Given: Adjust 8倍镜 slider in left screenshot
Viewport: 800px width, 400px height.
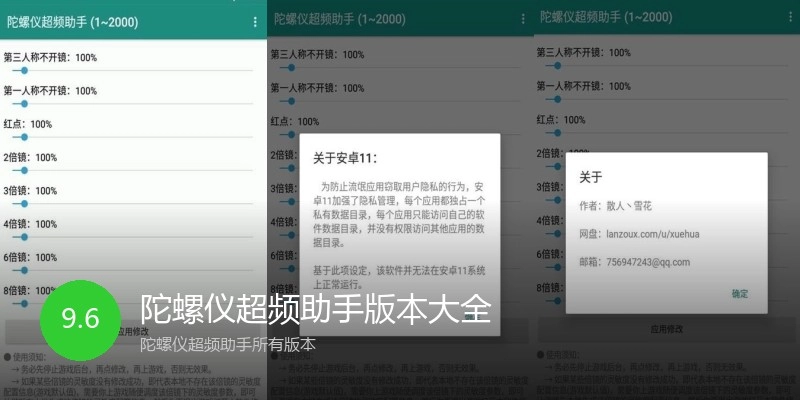Looking at the screenshot, I should point(132,304).
